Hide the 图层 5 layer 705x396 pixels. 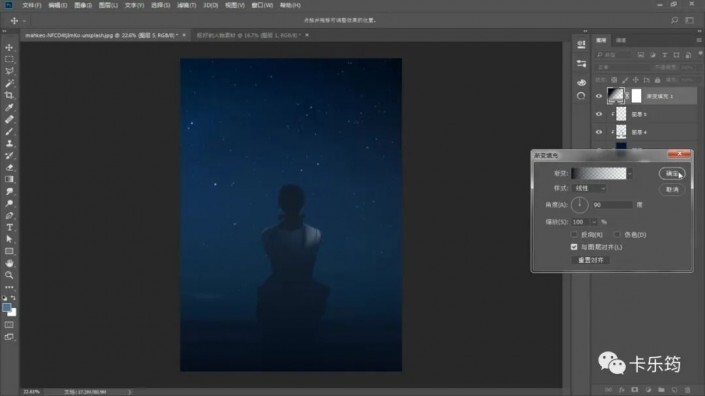599,114
